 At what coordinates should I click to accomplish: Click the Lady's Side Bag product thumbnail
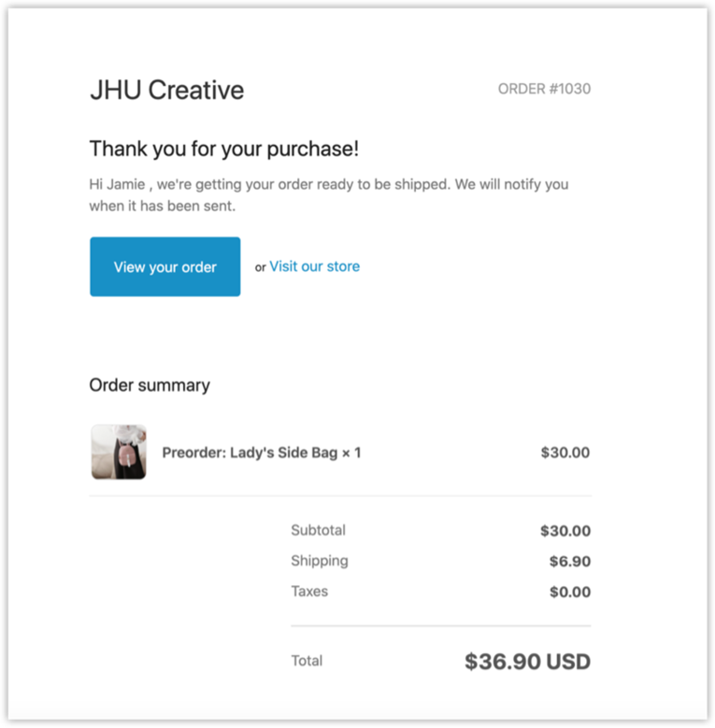[119, 452]
